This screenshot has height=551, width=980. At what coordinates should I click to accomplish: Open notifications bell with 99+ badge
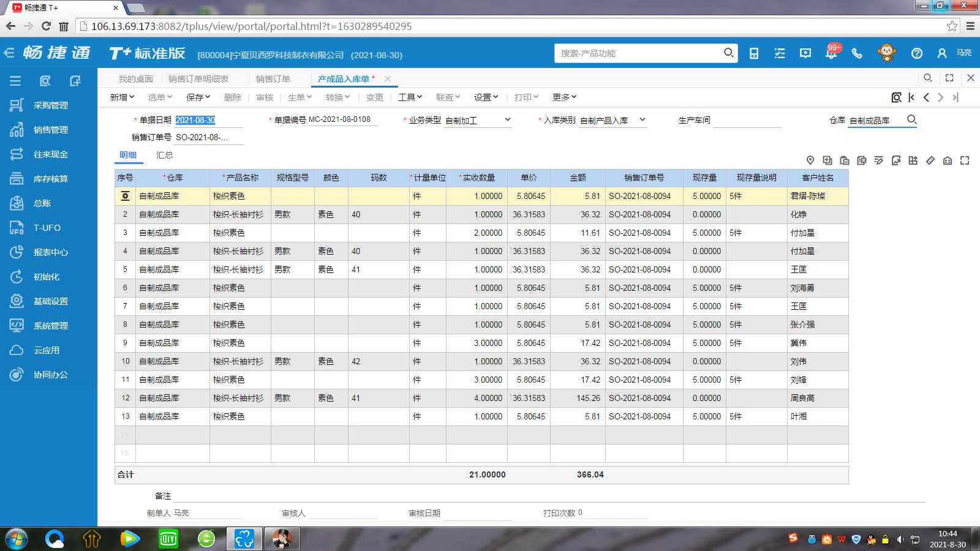click(x=831, y=53)
